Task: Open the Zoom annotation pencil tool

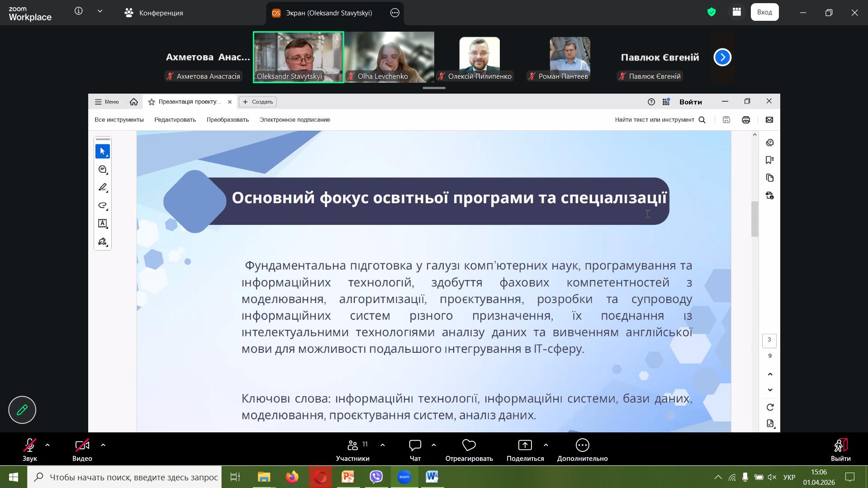Action: tap(22, 410)
